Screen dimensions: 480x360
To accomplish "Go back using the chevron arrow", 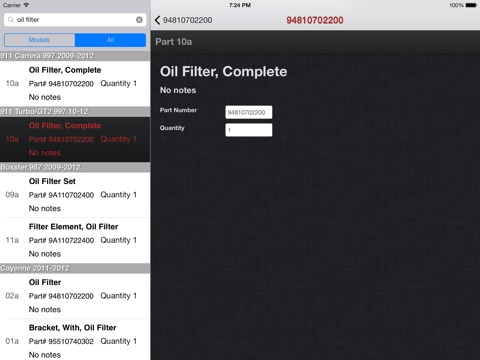I will coord(157,20).
